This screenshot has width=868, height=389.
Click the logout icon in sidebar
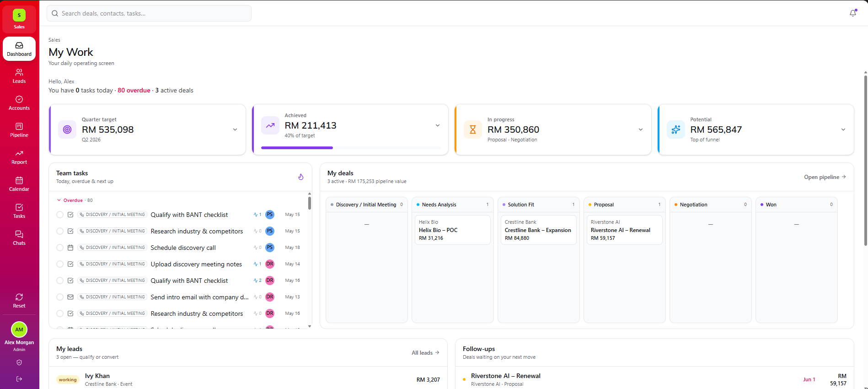(x=19, y=379)
